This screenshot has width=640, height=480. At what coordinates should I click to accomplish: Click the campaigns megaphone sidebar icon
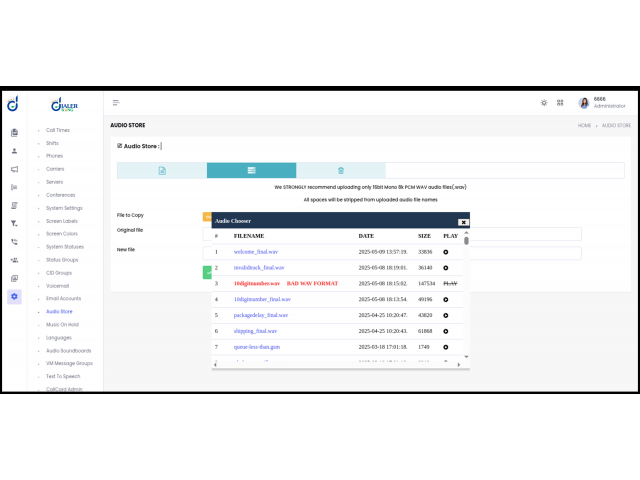[14, 169]
